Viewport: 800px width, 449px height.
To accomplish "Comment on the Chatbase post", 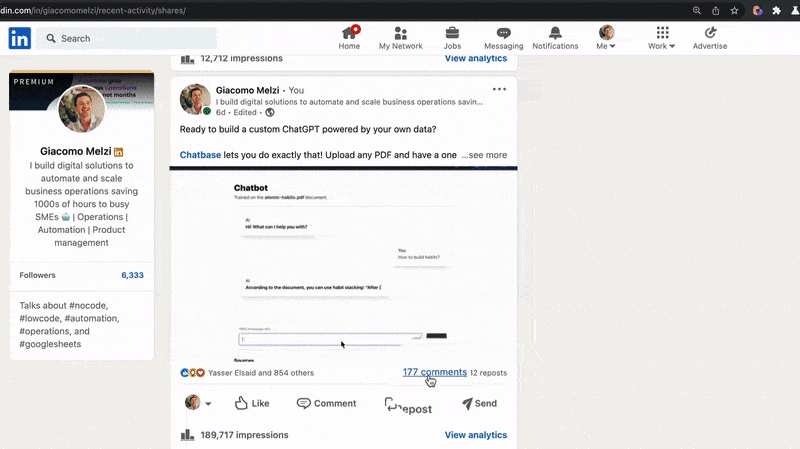I will pos(327,403).
